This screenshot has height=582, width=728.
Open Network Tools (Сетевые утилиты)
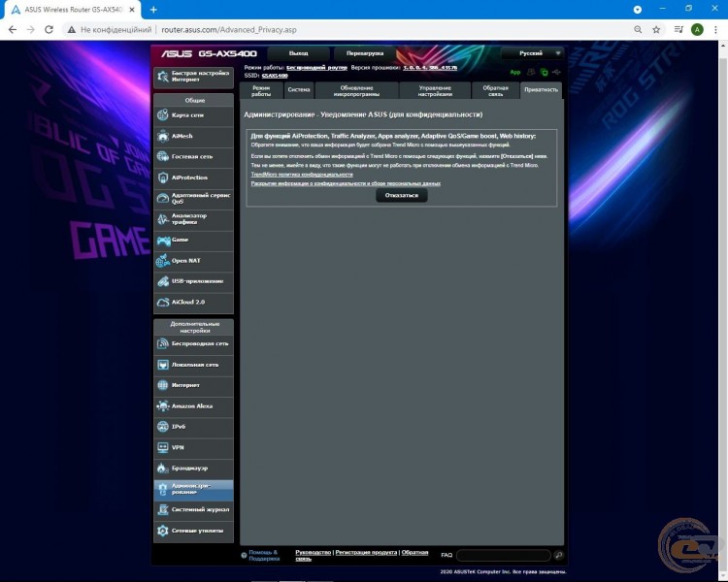click(193, 531)
